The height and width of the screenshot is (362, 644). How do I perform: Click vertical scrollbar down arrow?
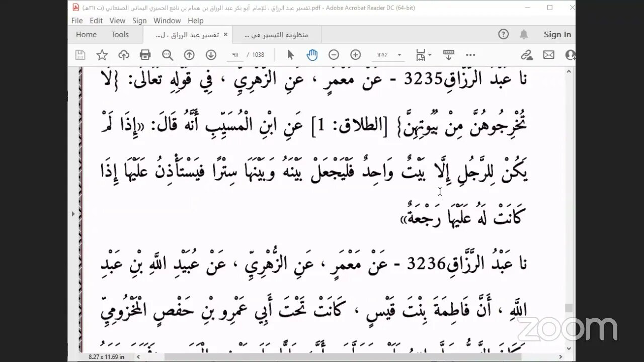569,348
